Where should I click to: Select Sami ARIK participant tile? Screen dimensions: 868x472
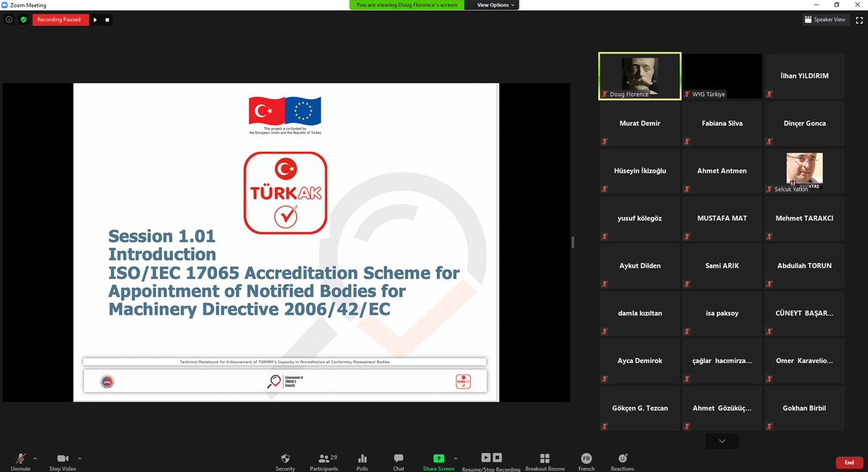pos(722,266)
